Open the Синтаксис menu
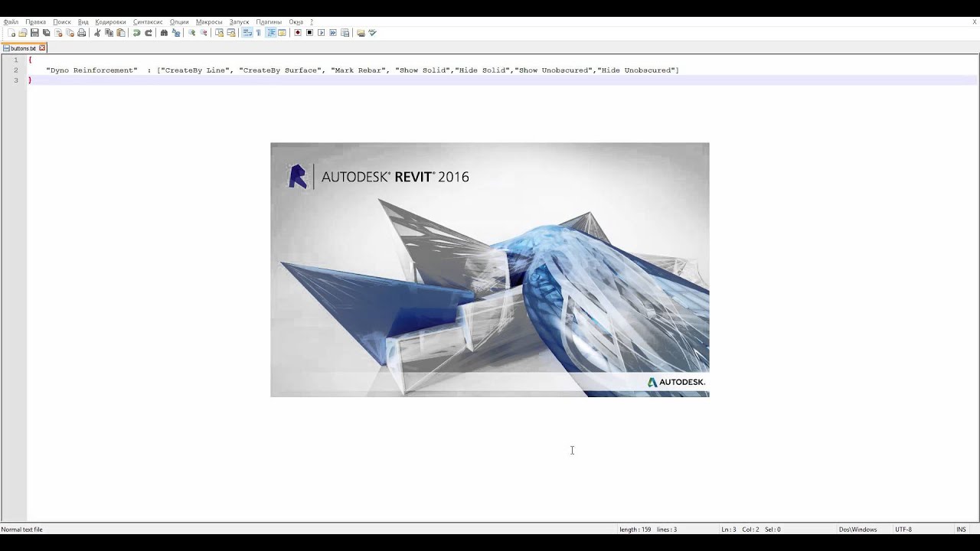The width and height of the screenshot is (980, 551). (148, 22)
